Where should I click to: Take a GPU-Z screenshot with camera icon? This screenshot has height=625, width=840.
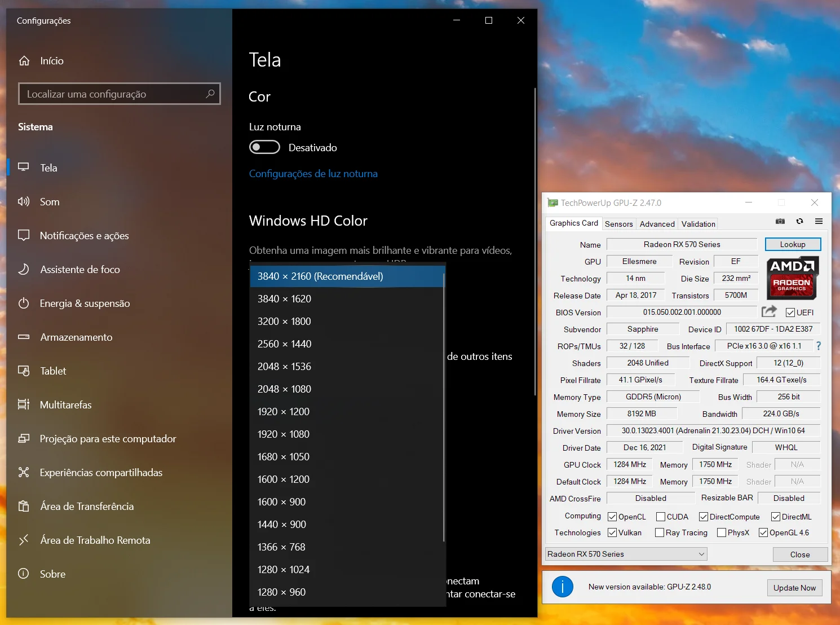(780, 221)
